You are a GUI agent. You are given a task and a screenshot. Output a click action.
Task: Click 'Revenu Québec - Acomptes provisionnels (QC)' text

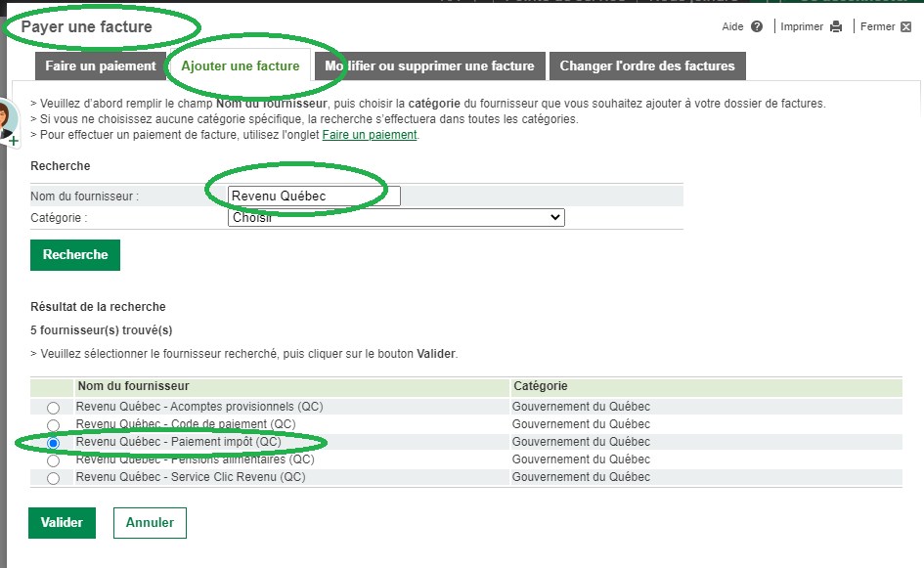(x=199, y=407)
